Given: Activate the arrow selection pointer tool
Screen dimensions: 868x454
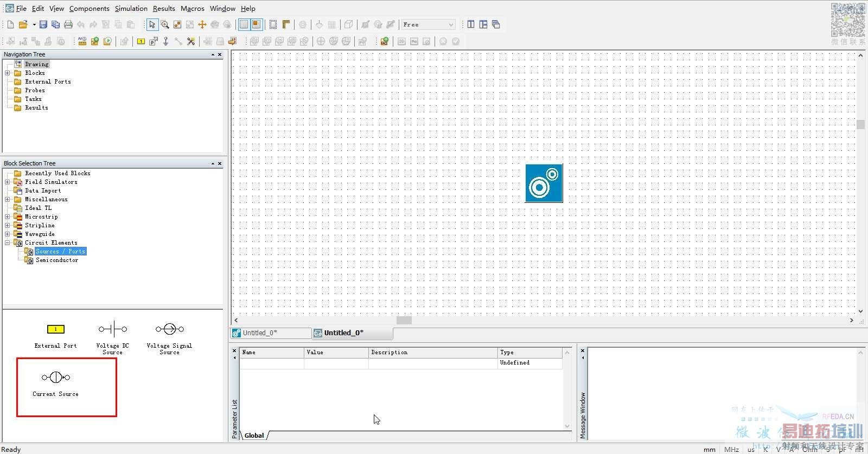Looking at the screenshot, I should (152, 24).
